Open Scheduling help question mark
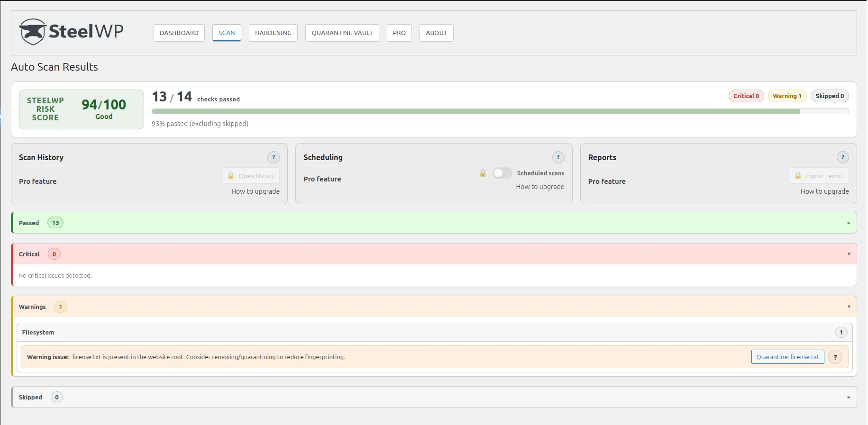868x425 pixels. pyautogui.click(x=558, y=157)
